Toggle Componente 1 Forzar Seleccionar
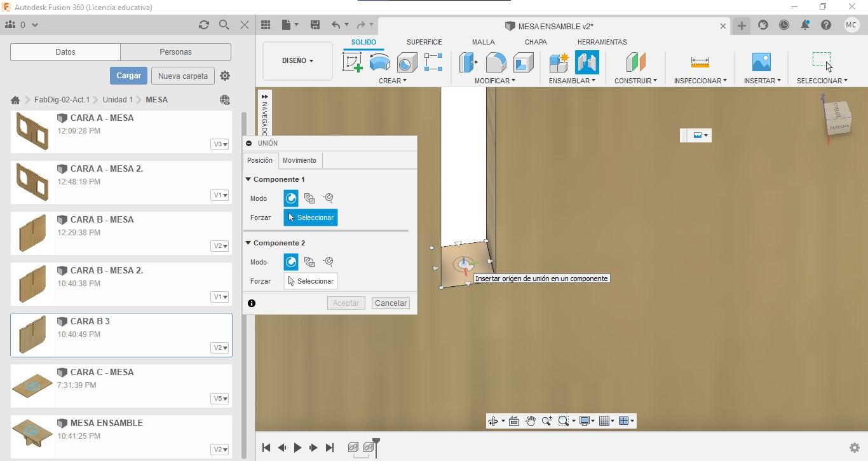Screen dimensions: 868x461 pyautogui.click(x=311, y=217)
